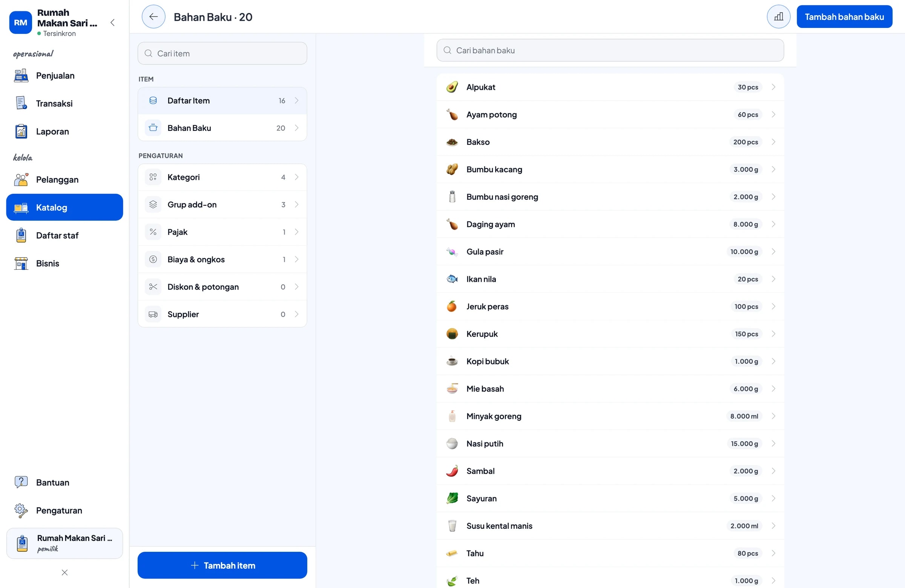Select Bahan Baku menu entry
This screenshot has height=588, width=905.
point(222,128)
